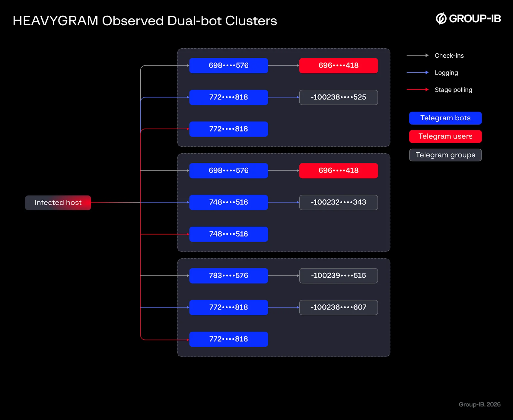Screen dimensions: 513x420
Task: Click the Group-IB logo
Action: [468, 19]
